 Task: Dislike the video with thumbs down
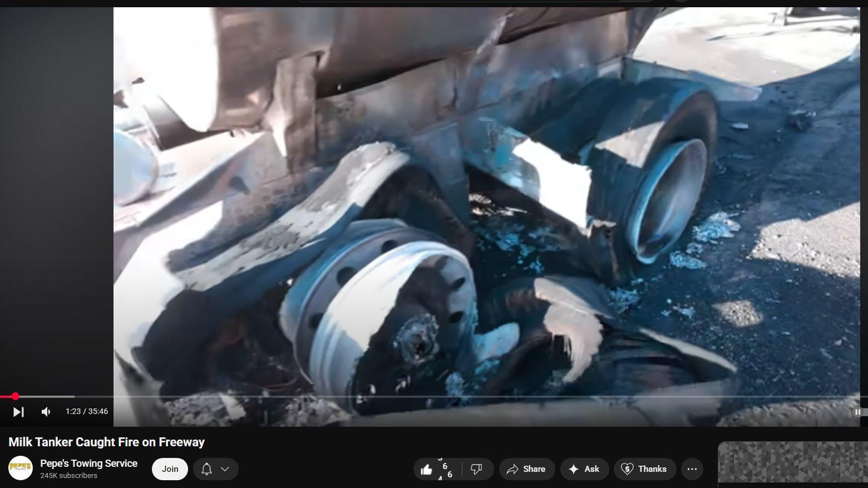[476, 469]
